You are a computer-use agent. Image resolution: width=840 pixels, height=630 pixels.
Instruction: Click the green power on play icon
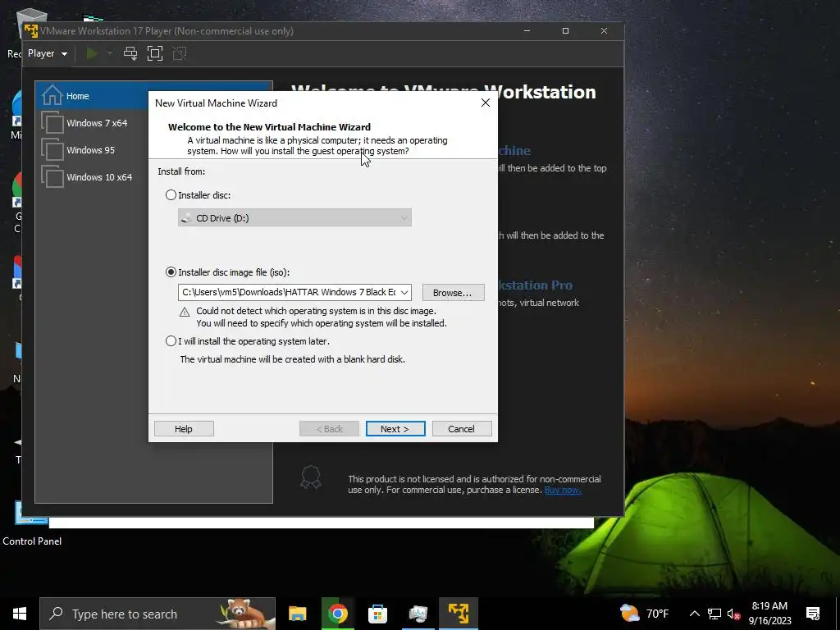(x=92, y=53)
